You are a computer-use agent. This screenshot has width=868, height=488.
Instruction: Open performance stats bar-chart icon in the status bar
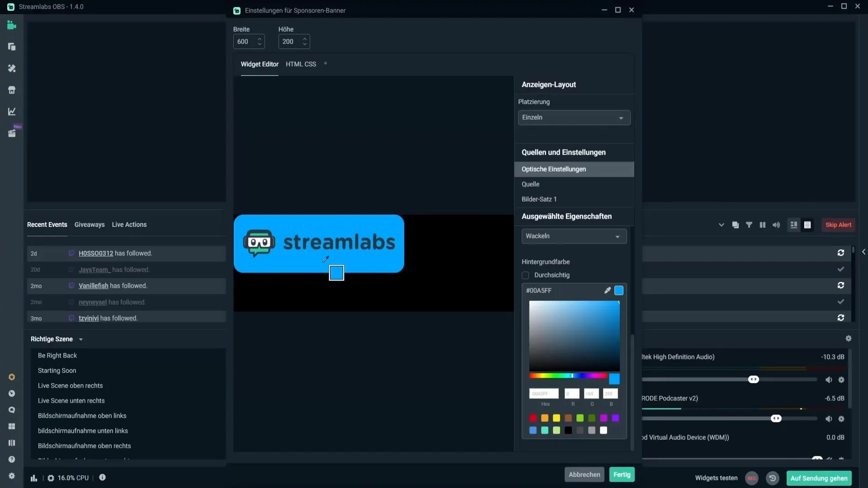point(34,478)
